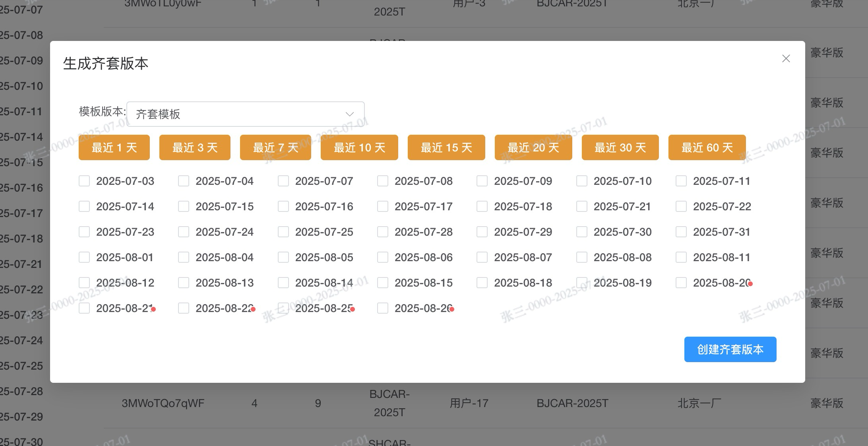
Task: Tick the 2025-07-18 date checkbox
Action: [x=482, y=207]
